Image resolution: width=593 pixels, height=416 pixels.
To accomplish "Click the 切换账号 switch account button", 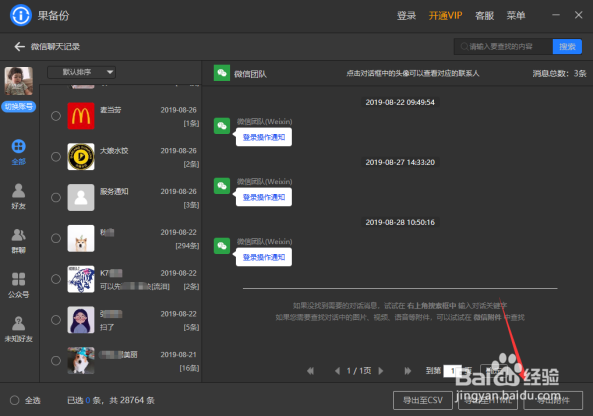I will pyautogui.click(x=19, y=107).
